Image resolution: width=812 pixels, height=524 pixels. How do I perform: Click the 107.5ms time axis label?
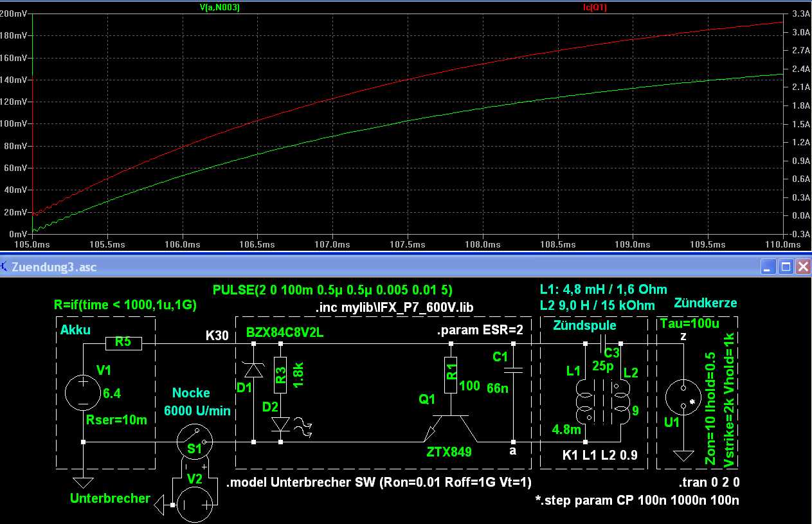[407, 244]
